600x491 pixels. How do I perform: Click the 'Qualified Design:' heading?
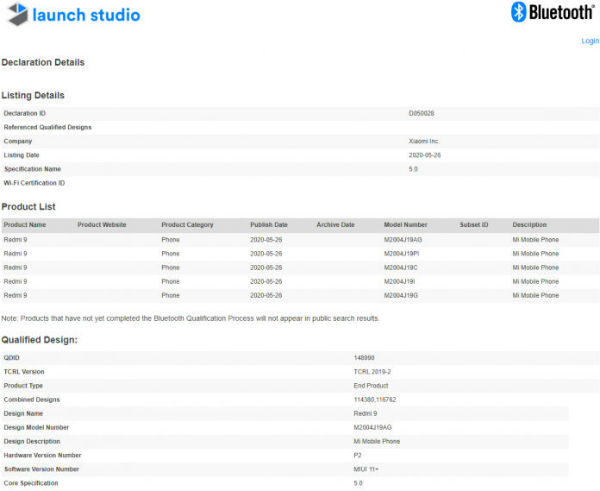coord(39,340)
